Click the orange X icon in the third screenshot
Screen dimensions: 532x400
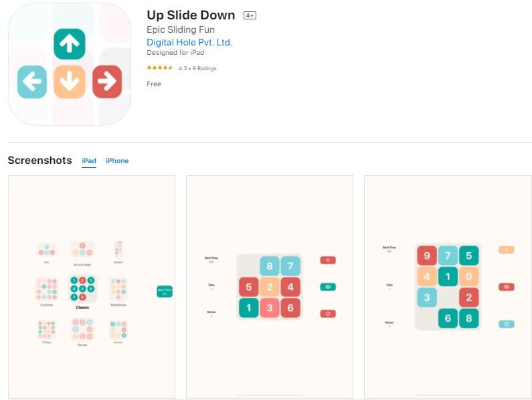pyautogui.click(x=506, y=249)
